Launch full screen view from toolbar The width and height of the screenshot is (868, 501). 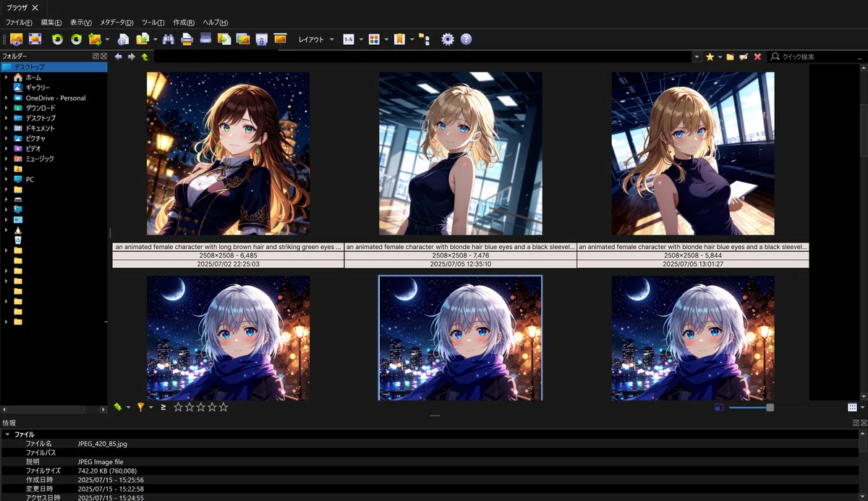pos(35,39)
